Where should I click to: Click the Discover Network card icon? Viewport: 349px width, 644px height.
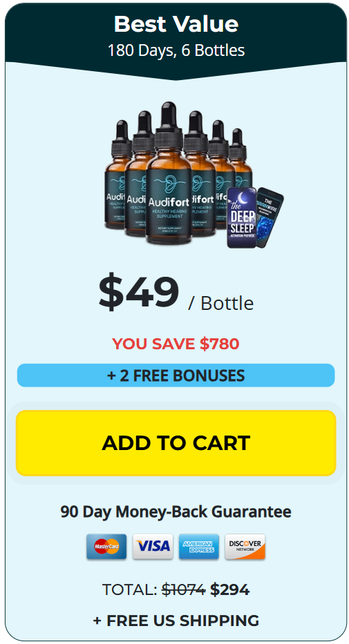(x=245, y=546)
